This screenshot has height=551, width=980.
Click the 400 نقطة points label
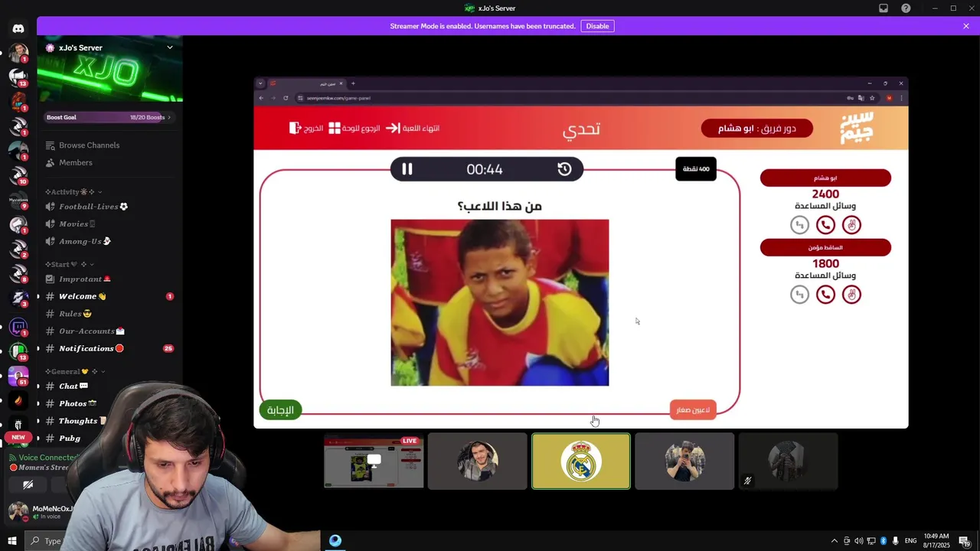pos(696,169)
